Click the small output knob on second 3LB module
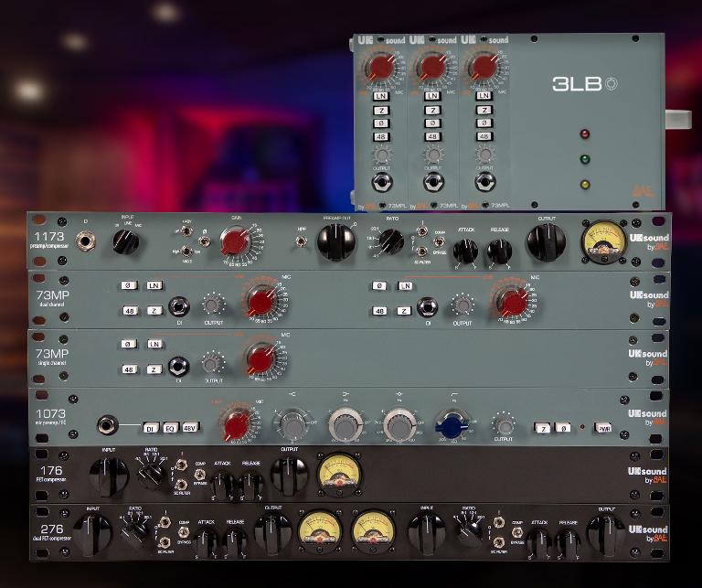Viewport: 702px width, 588px height. (433, 155)
